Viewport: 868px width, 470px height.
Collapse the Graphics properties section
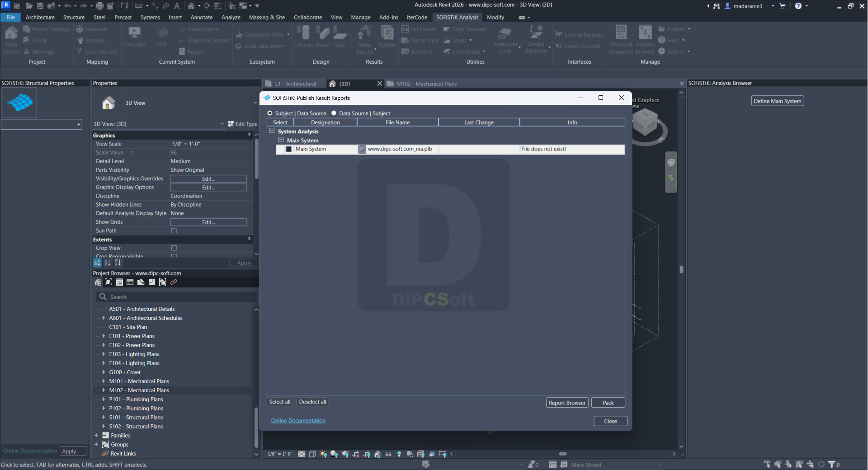point(249,135)
